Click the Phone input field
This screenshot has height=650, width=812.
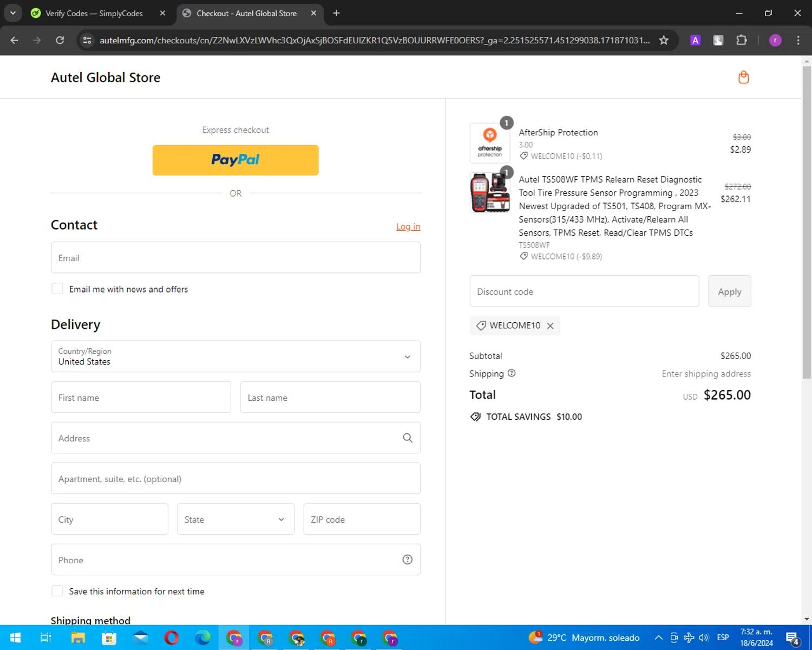[x=235, y=560]
